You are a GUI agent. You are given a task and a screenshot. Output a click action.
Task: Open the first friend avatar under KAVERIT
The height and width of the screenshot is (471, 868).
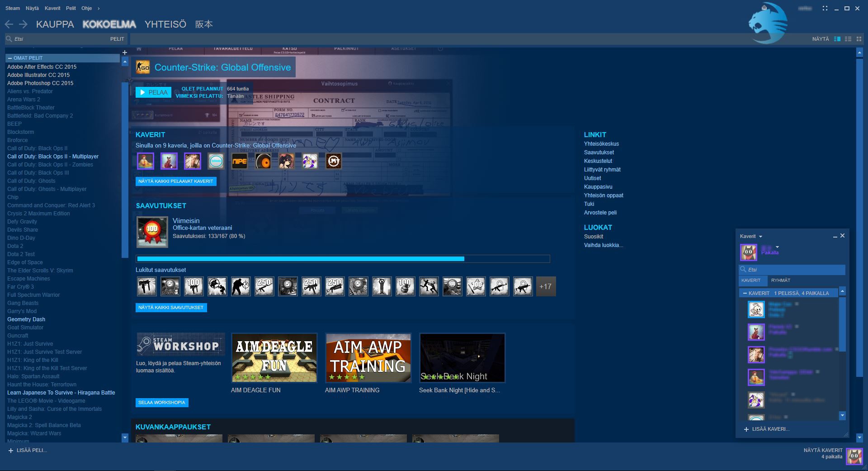[x=146, y=161]
